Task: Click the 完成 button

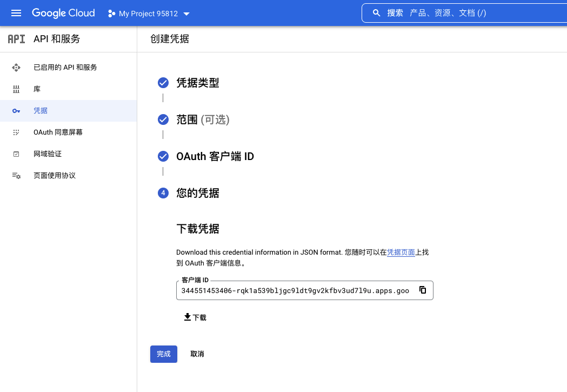Action: coord(164,354)
